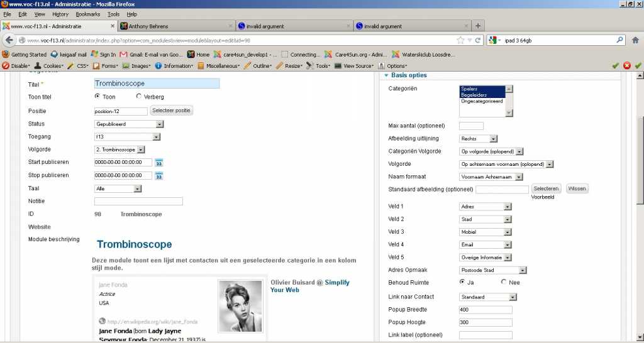Open new tab with plus button

(x=478, y=26)
